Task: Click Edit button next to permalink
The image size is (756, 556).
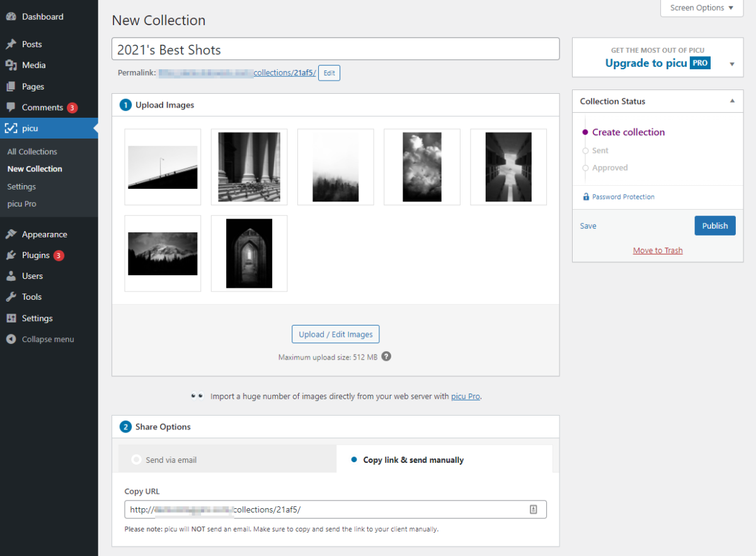Action: 329,73
